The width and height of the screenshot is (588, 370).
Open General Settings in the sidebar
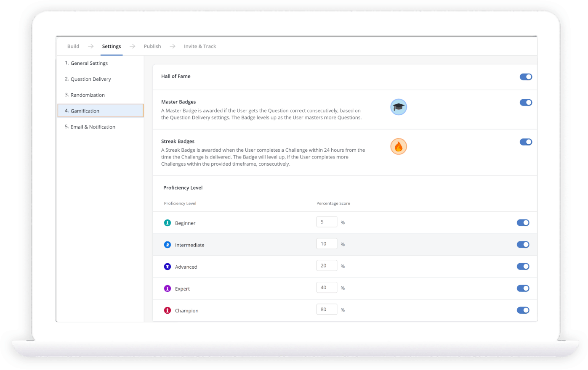tap(89, 63)
